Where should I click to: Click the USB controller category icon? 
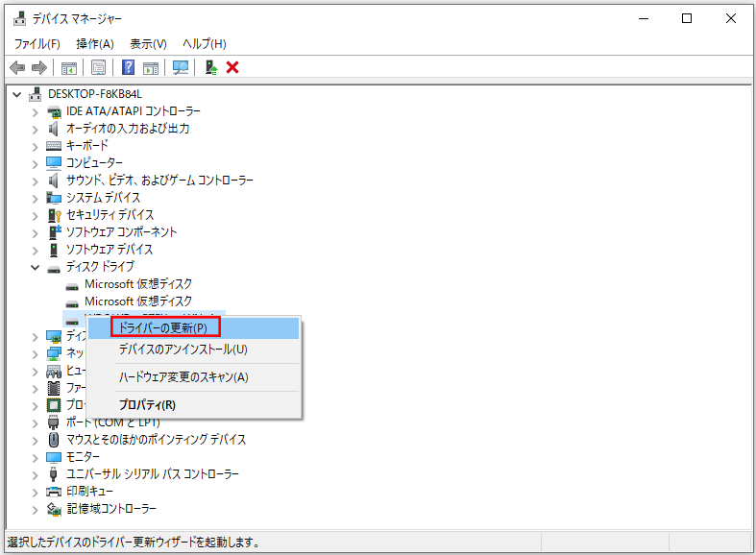[54, 474]
